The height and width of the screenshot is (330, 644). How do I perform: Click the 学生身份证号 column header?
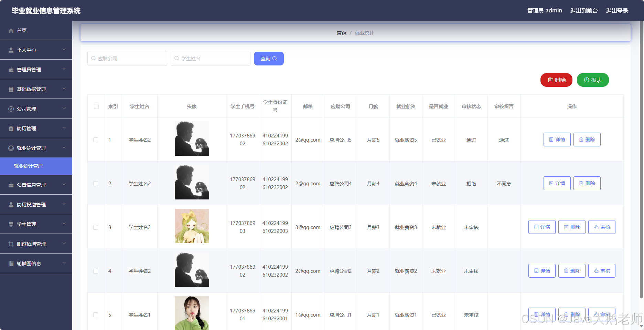point(275,106)
